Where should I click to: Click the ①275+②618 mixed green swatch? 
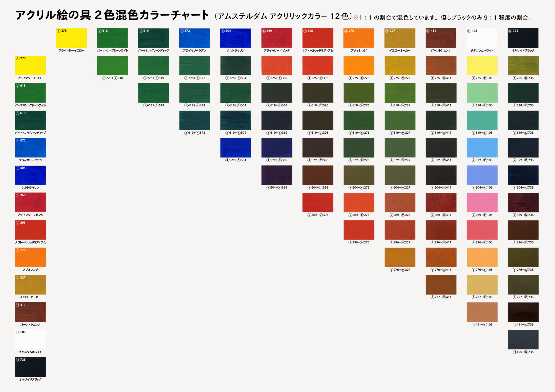112,65
